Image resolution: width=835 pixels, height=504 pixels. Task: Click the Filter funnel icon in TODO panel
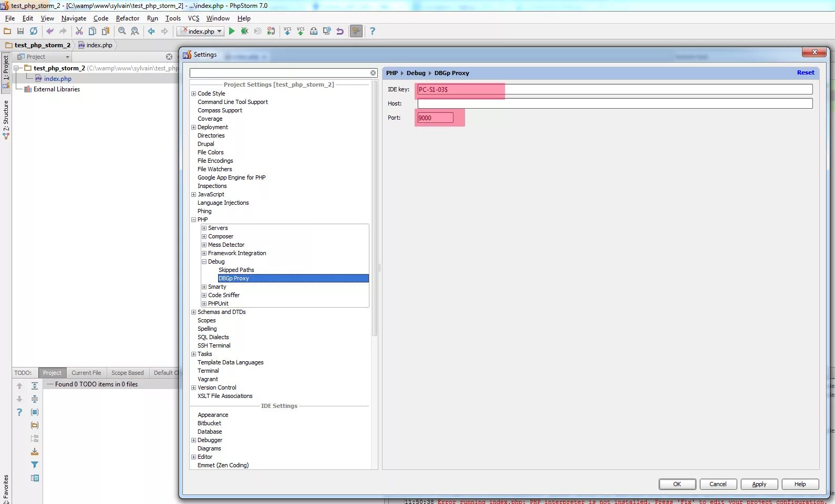(35, 465)
